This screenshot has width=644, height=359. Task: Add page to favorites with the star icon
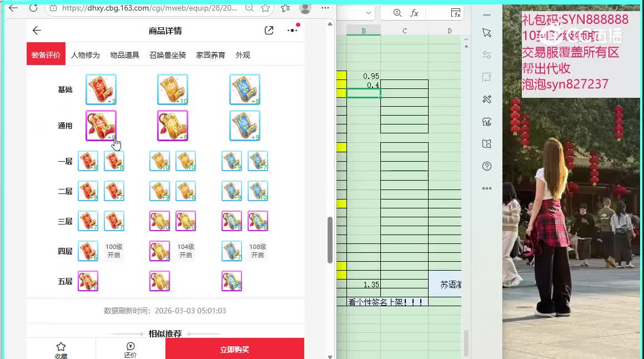click(x=265, y=8)
